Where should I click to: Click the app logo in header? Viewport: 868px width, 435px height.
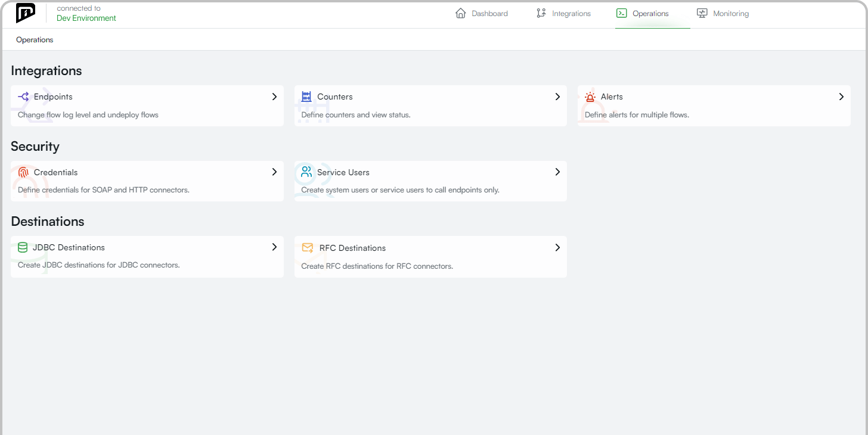coord(25,13)
